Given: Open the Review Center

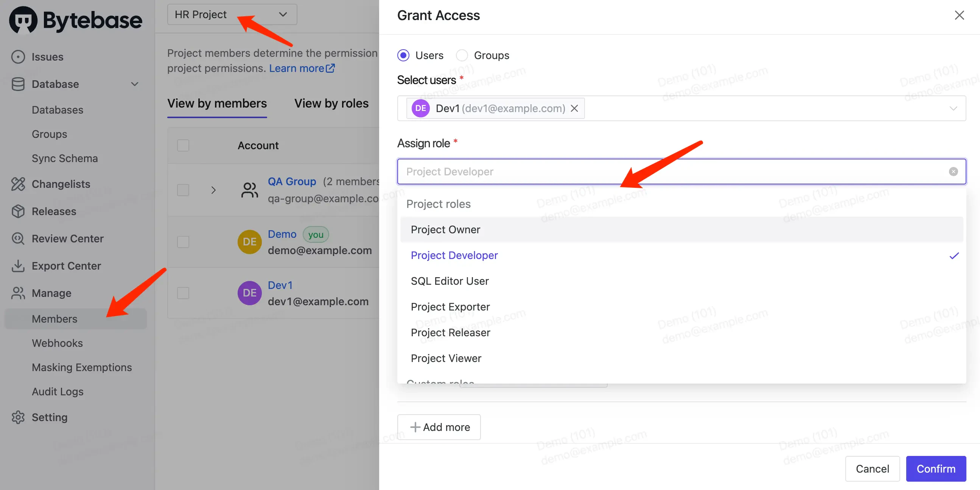Looking at the screenshot, I should point(67,238).
